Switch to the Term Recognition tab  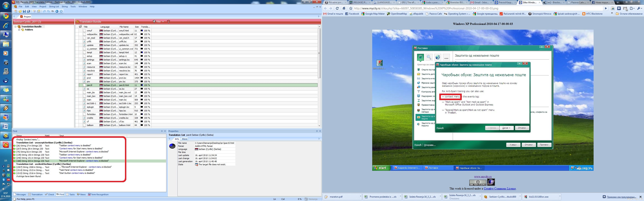98,194
